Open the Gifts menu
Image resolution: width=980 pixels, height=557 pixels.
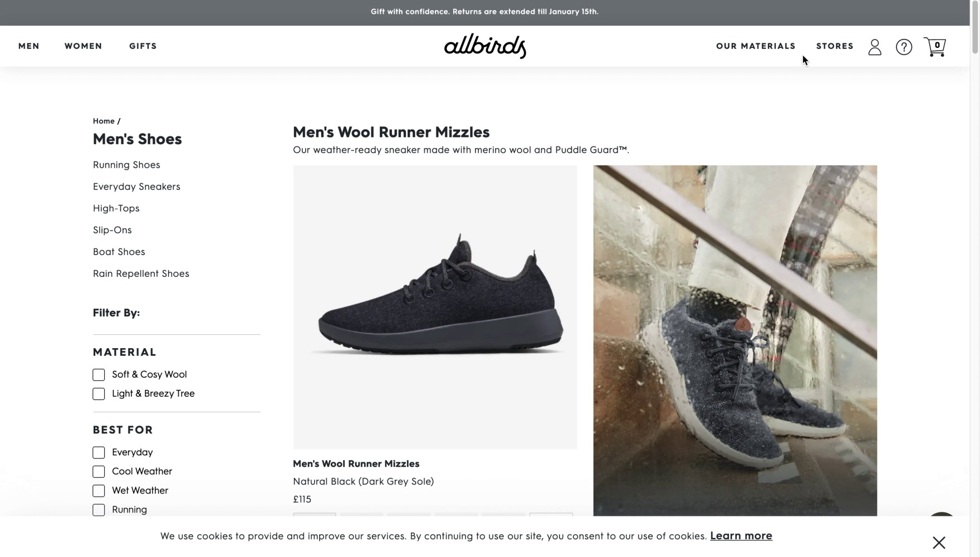pos(143,46)
